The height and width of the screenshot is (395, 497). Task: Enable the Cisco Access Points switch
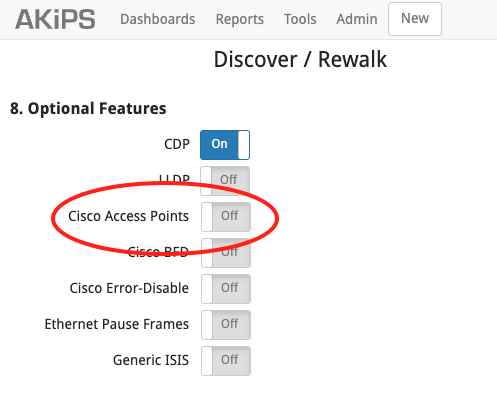(x=226, y=217)
